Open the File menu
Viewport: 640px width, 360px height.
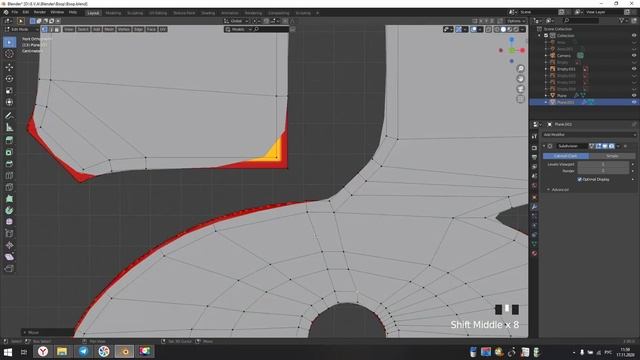point(15,12)
